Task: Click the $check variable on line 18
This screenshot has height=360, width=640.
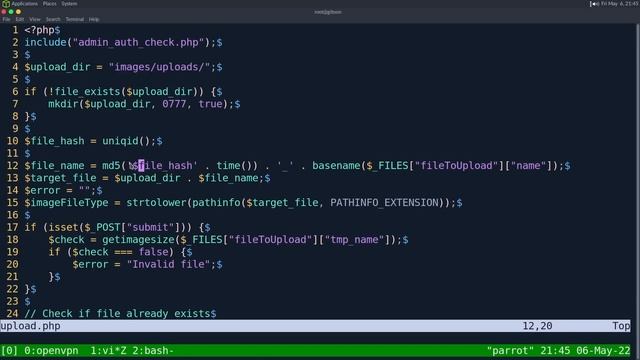Action: tap(66, 240)
